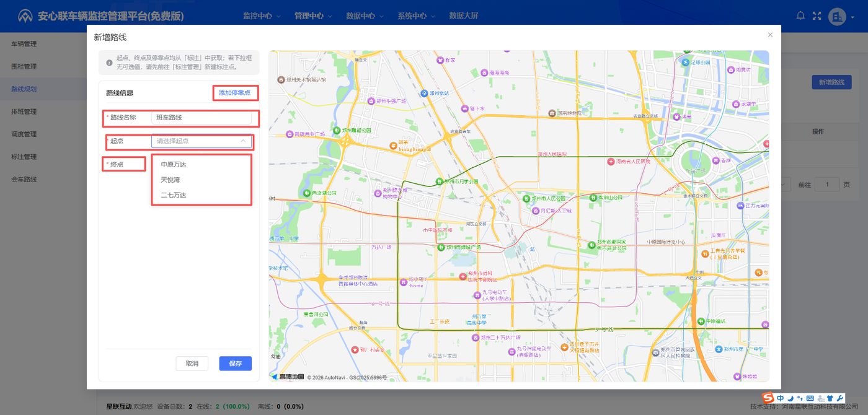Click the 取消 button
Image resolution: width=868 pixels, height=415 pixels.
(x=192, y=364)
